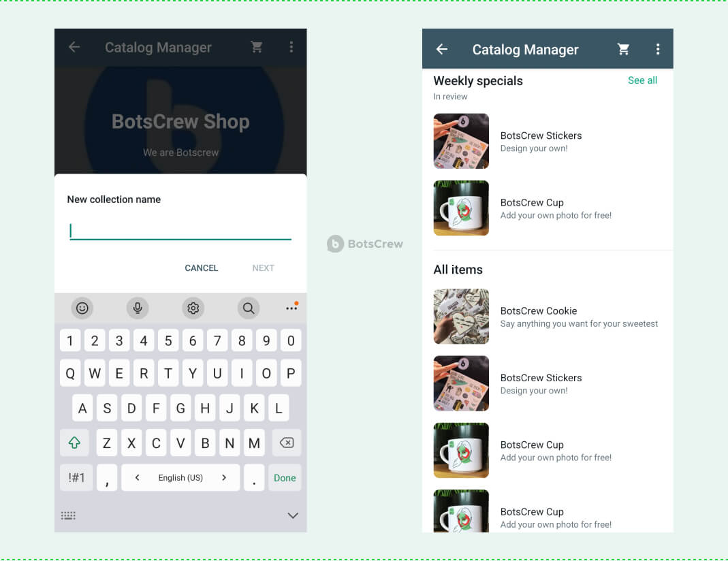Tap the !#1 symbols key

[76, 478]
